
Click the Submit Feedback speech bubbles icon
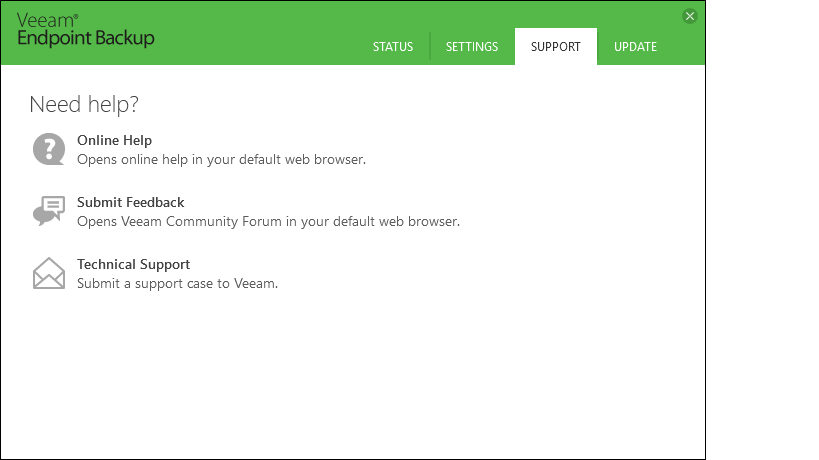point(48,211)
